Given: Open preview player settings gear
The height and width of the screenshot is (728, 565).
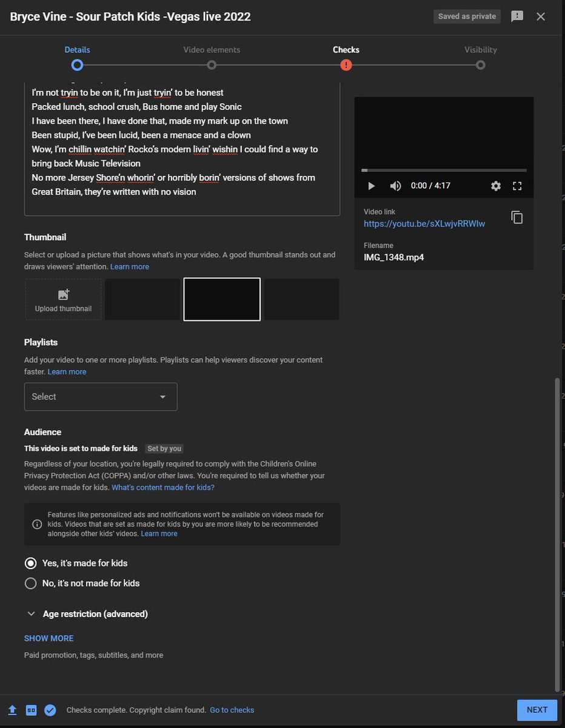Looking at the screenshot, I should [x=496, y=186].
